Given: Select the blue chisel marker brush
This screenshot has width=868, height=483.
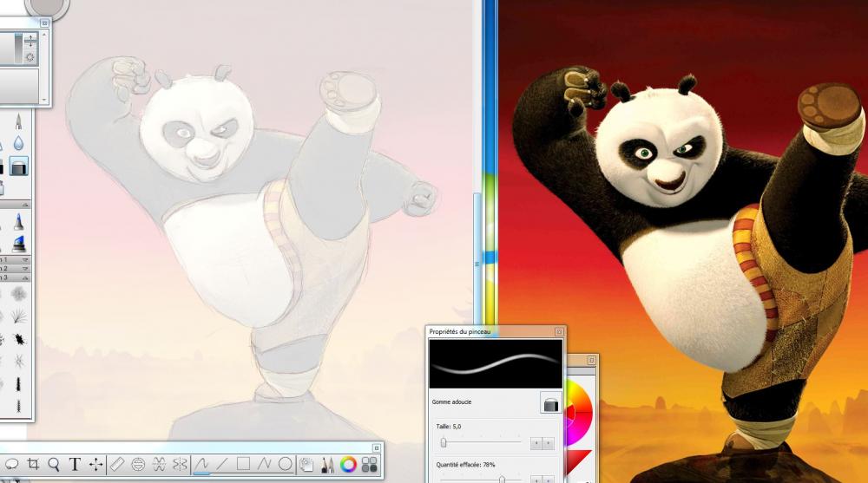Looking at the screenshot, I should tap(18, 244).
